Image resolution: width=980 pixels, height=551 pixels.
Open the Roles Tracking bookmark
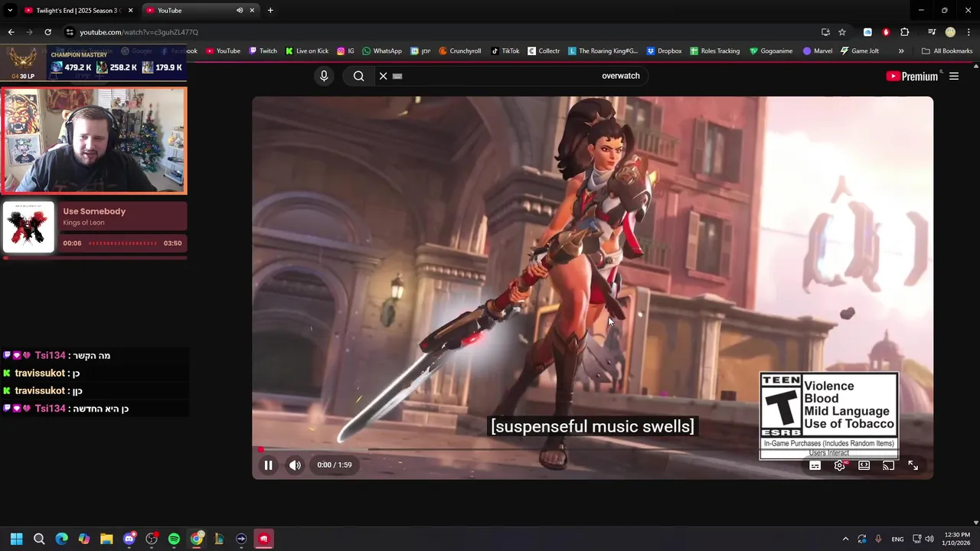pos(715,51)
